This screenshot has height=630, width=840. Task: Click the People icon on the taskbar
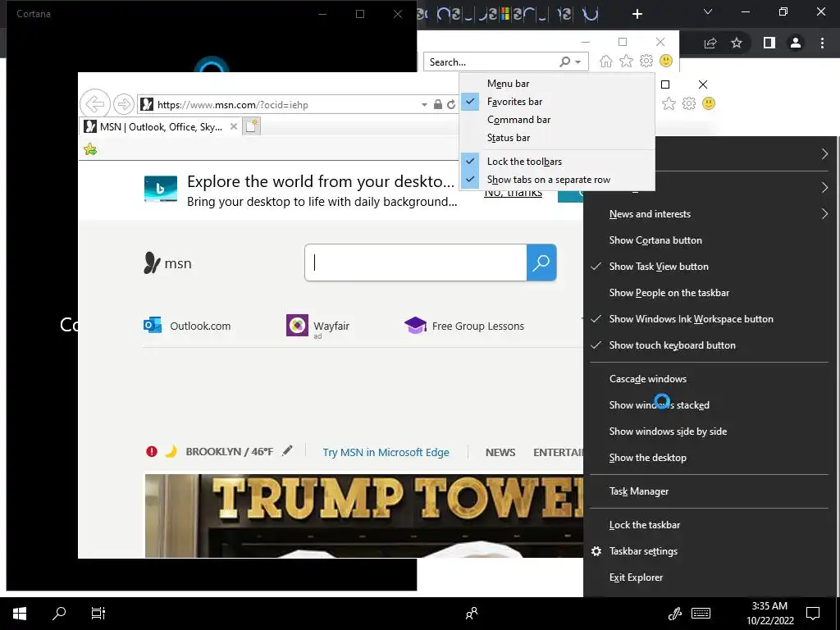coord(472,614)
